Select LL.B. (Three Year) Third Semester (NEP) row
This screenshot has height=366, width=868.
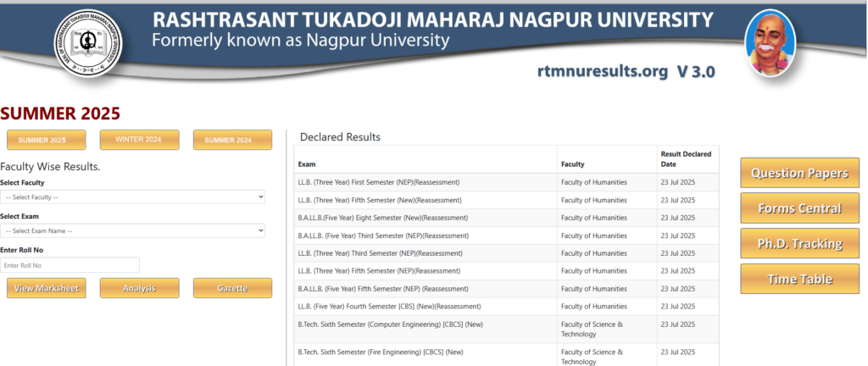tap(506, 253)
